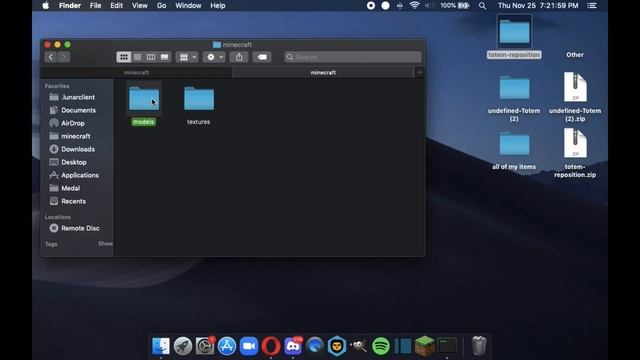Image resolution: width=640 pixels, height=360 pixels.
Task: Switch to list view
Action: pyautogui.click(x=137, y=57)
